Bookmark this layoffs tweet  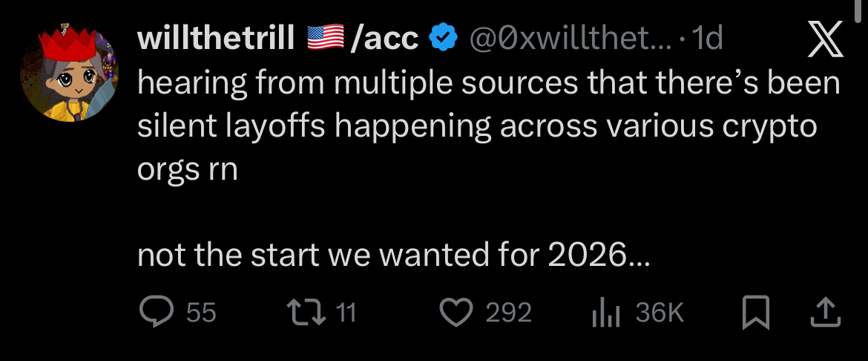tap(755, 313)
